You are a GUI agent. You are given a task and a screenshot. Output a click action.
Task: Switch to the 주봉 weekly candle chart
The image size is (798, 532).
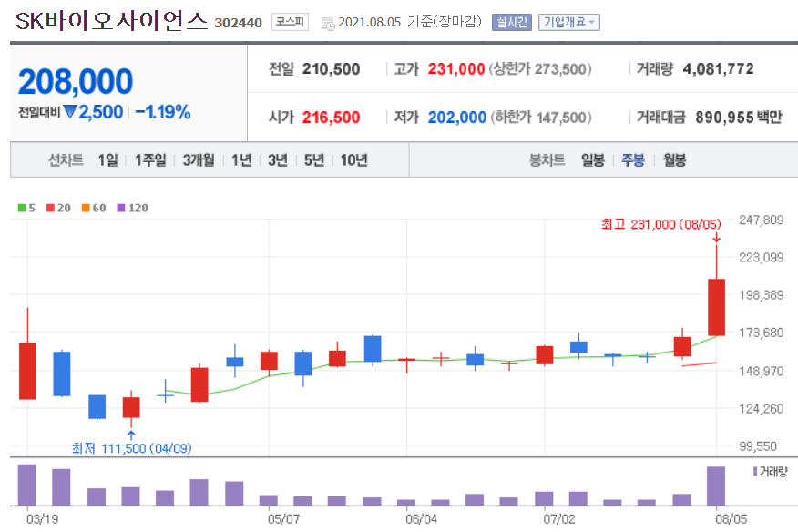[633, 160]
